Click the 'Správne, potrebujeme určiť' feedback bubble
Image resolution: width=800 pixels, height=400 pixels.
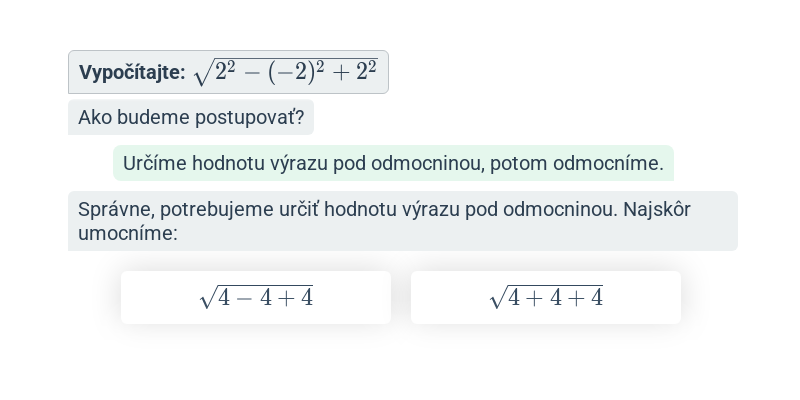(x=403, y=221)
